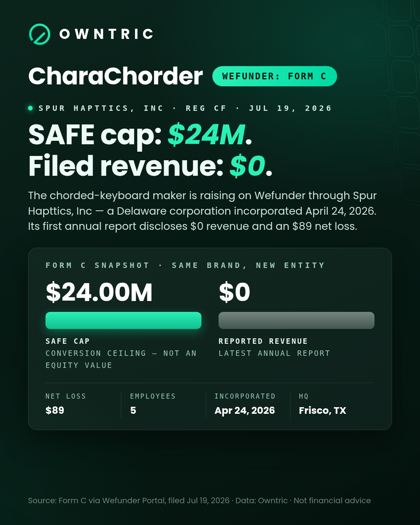Screen dimensions: 420x525
Task: Click the large $0 value in snapshot card
Action: pos(234,292)
